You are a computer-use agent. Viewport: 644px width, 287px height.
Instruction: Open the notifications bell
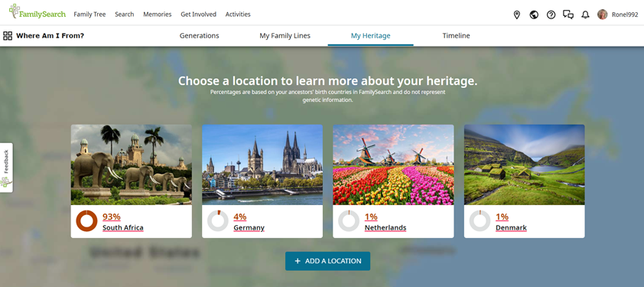(585, 15)
